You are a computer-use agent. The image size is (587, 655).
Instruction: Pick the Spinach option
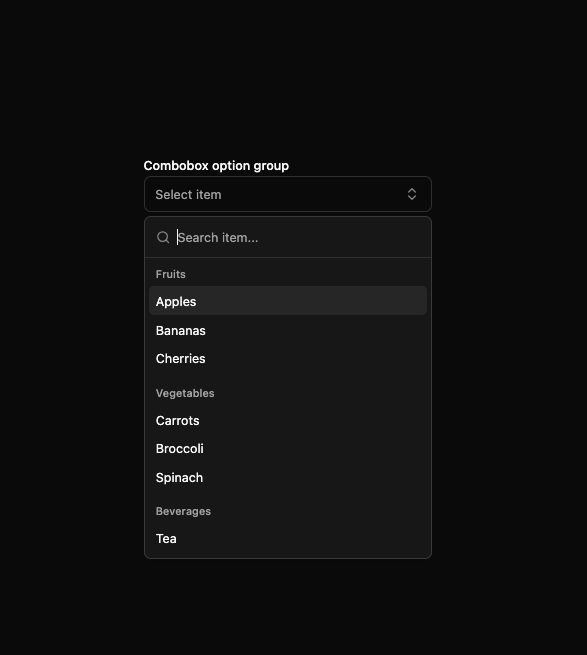click(x=287, y=477)
